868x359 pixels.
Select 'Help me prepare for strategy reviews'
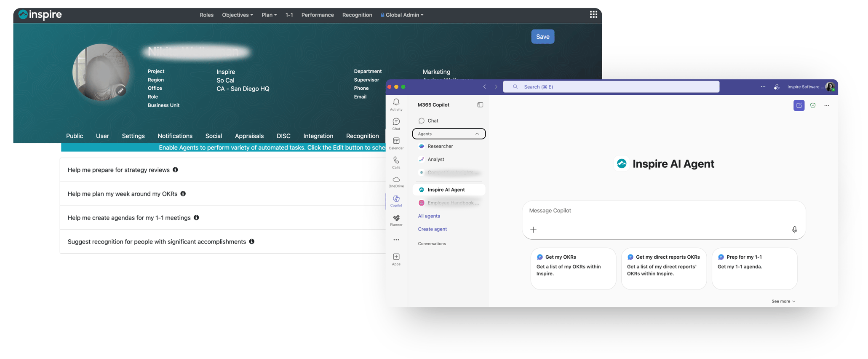[x=118, y=170]
